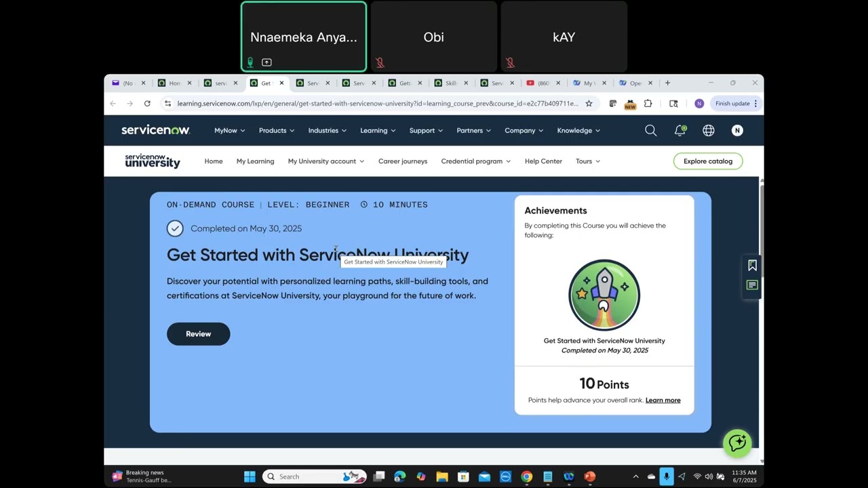Go to University Home
Viewport: 868px width, 488px height.
pyautogui.click(x=214, y=161)
